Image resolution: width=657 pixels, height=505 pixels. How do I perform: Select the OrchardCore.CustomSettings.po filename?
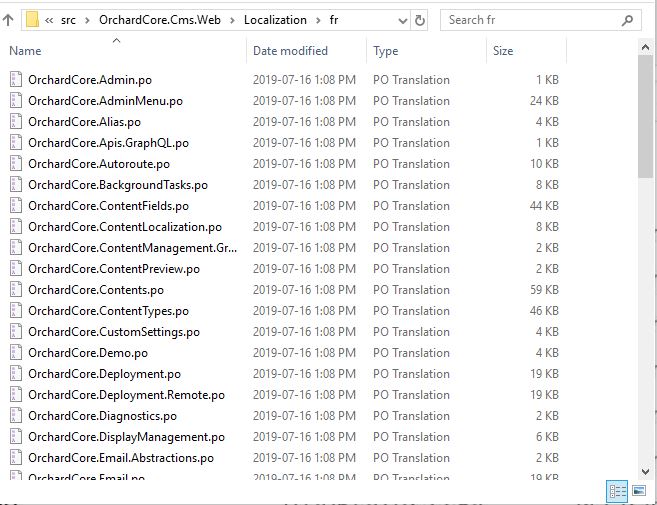(114, 331)
